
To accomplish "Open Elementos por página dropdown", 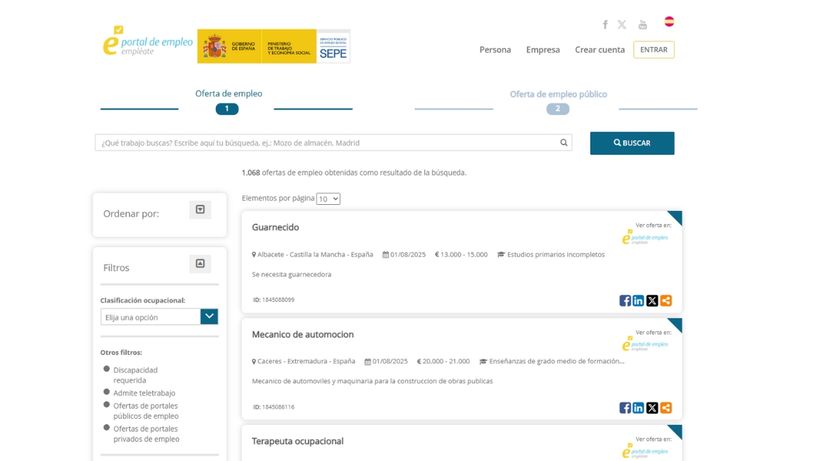I will pyautogui.click(x=328, y=199).
